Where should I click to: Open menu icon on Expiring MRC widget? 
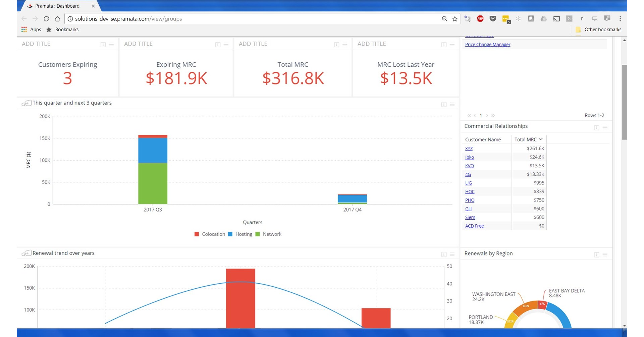tap(226, 45)
